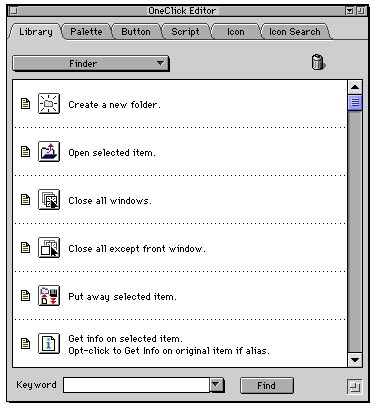Click the Find button

(x=267, y=386)
